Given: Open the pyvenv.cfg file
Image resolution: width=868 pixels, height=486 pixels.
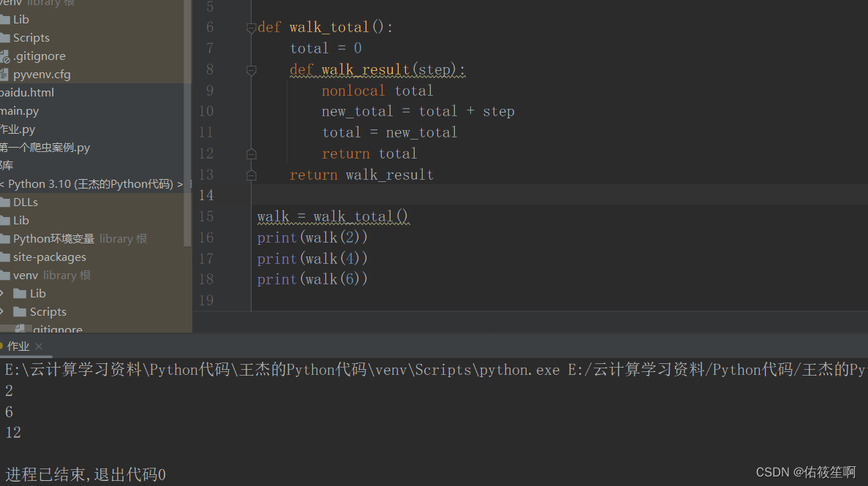Looking at the screenshot, I should 42,74.
